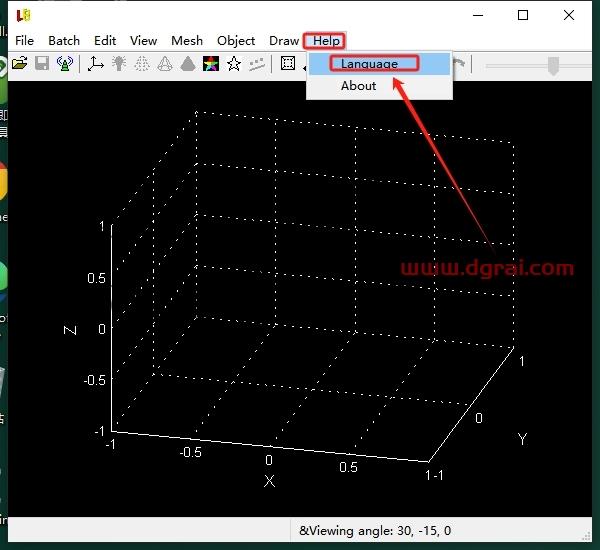
Task: Click the toolbar slider handle
Action: 553,66
